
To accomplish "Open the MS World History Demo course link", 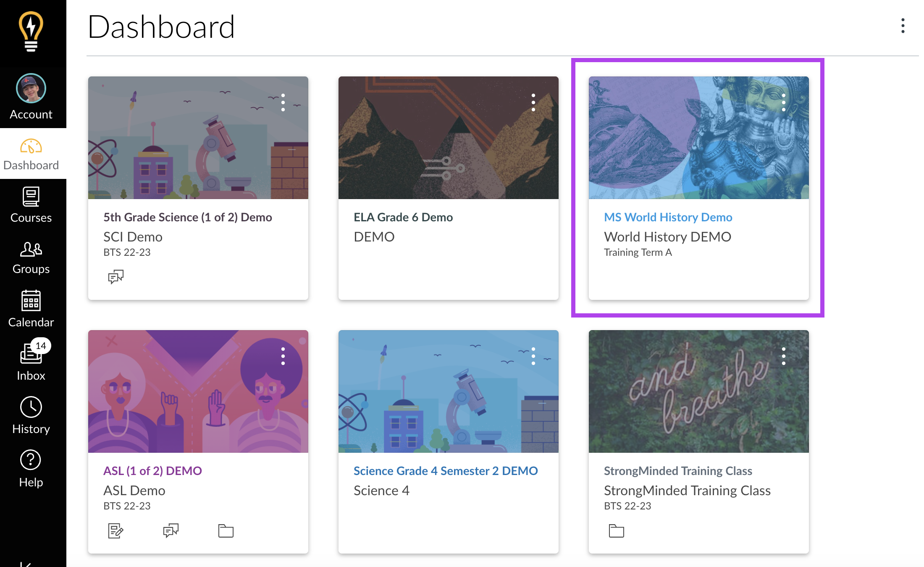I will coord(668,217).
